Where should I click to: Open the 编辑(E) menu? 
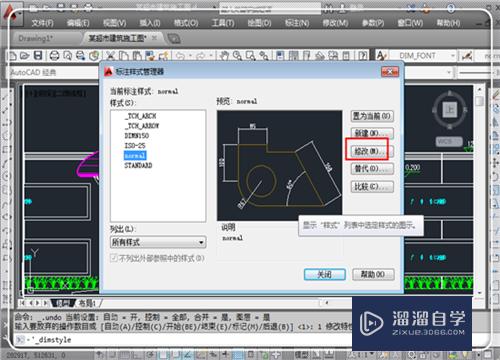coord(78,23)
